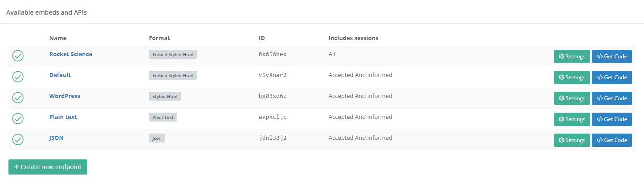
Task: Click the status check icon beside Default
Action: (x=18, y=77)
